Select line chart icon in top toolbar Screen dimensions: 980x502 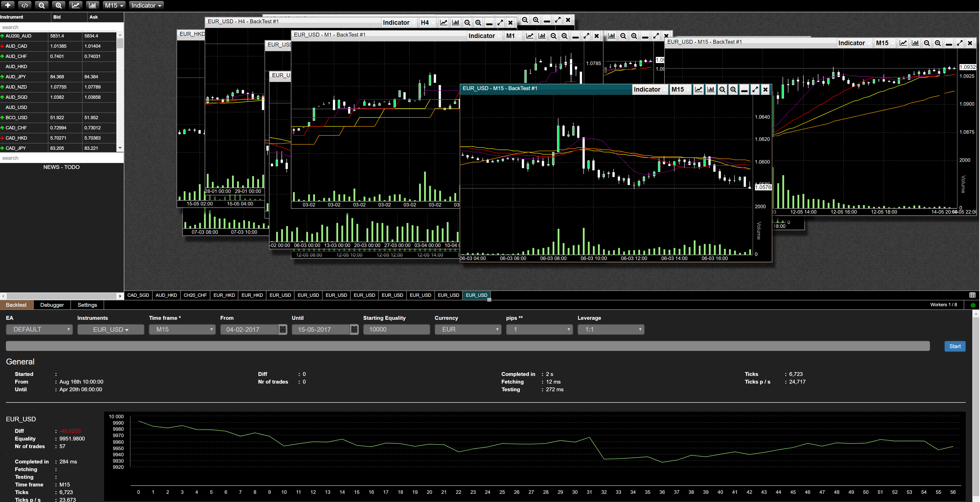tap(75, 5)
